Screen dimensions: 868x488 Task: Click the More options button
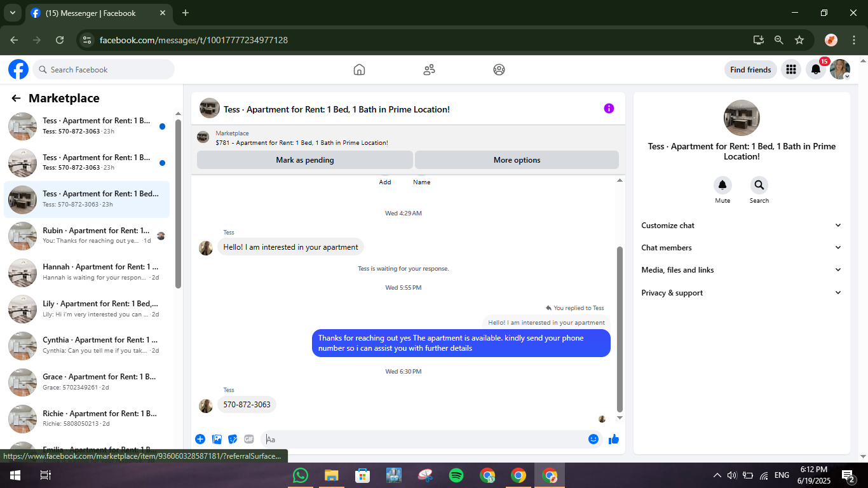click(517, 160)
